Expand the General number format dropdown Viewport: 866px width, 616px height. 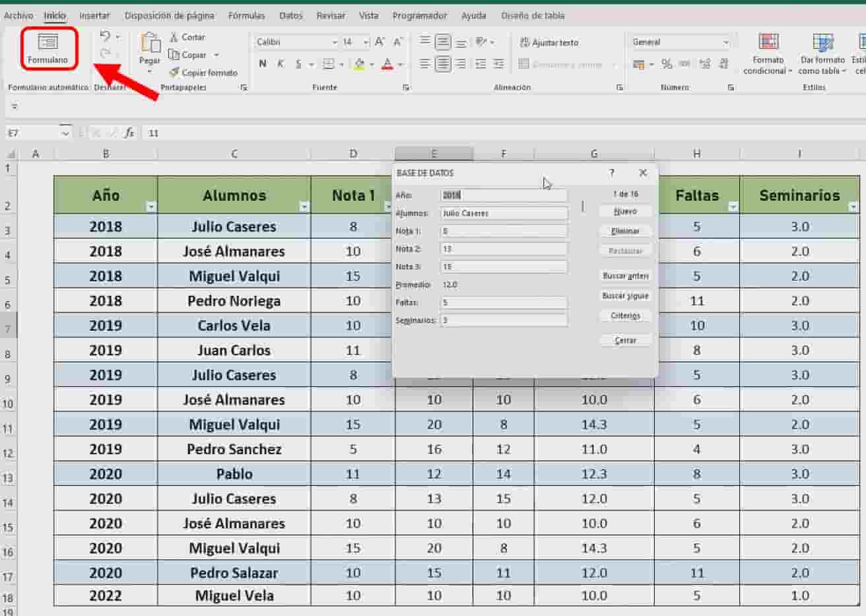[x=725, y=42]
